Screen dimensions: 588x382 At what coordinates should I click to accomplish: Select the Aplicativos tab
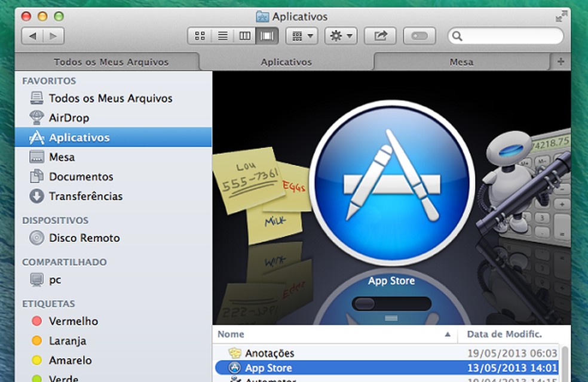point(286,62)
